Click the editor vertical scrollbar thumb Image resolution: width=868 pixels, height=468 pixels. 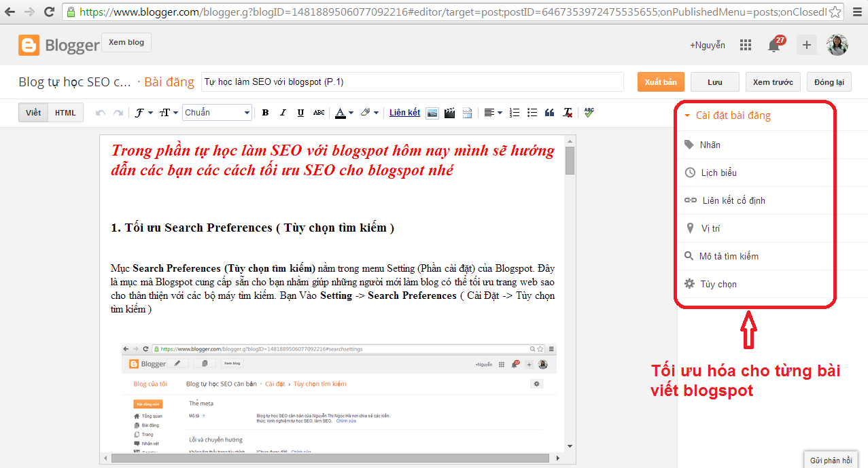(x=570, y=161)
